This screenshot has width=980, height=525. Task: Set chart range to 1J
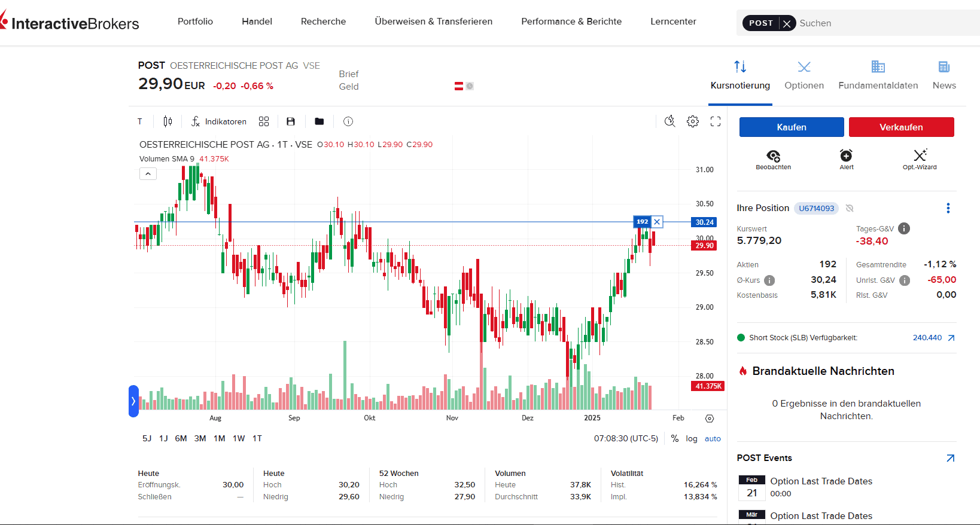pos(163,438)
